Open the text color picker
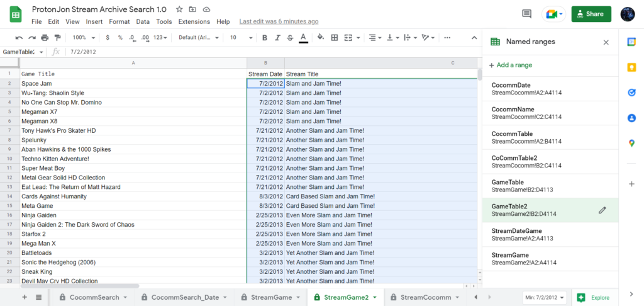644x306 pixels. (x=303, y=37)
